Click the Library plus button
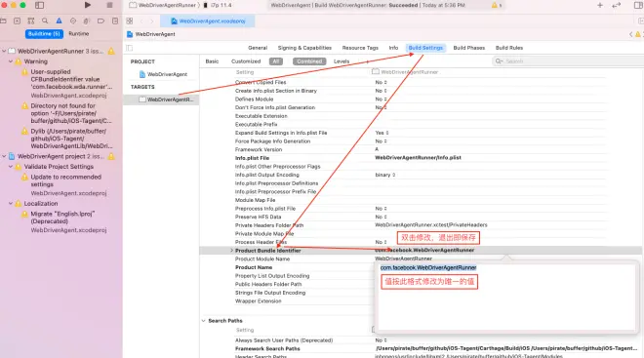The height and width of the screenshot is (358, 644). pos(600,5)
